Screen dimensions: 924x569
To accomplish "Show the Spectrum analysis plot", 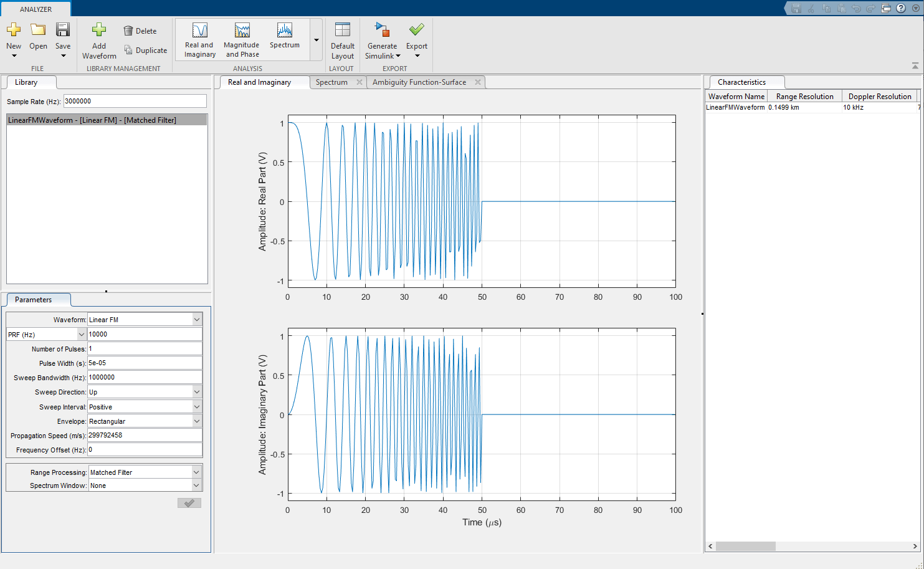I will tap(284, 37).
